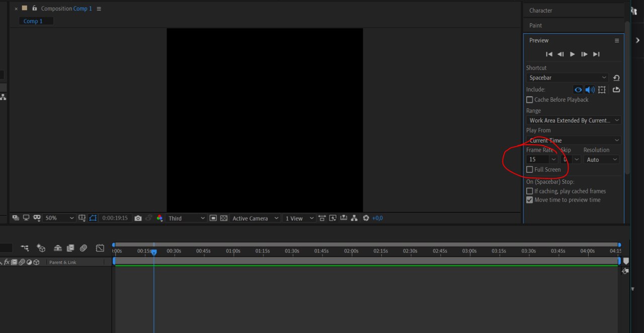Toggle include audio speaker icon
Viewport: 644px width, 333px height.
coord(590,90)
